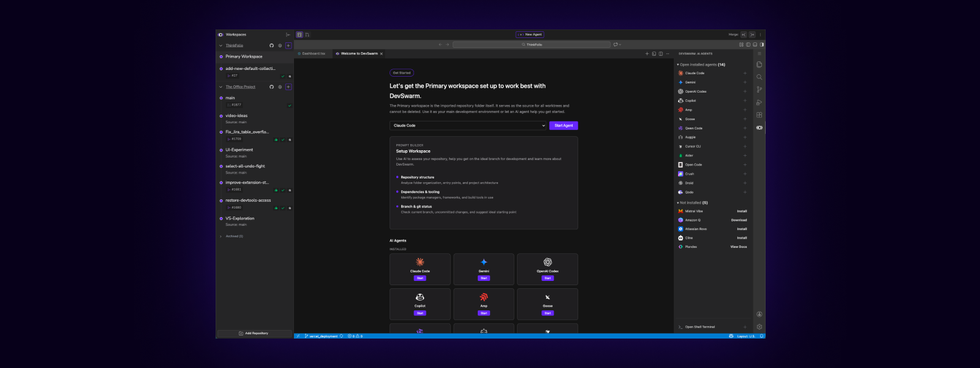
Task: Open Qwen Code in agents list
Action: tap(693, 128)
